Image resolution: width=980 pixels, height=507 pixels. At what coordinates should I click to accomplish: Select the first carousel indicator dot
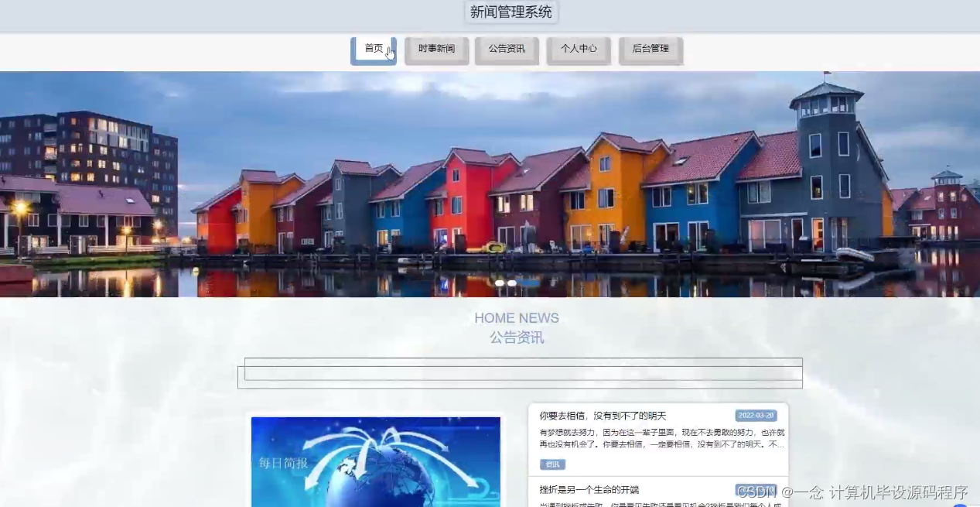pyautogui.click(x=500, y=283)
